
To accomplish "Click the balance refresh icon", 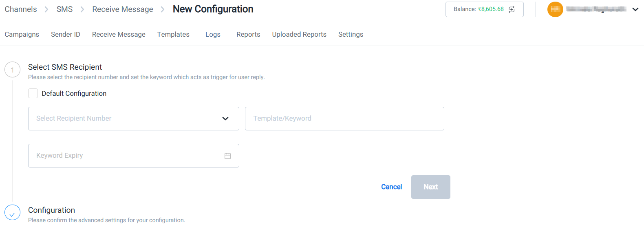I will 512,9.
